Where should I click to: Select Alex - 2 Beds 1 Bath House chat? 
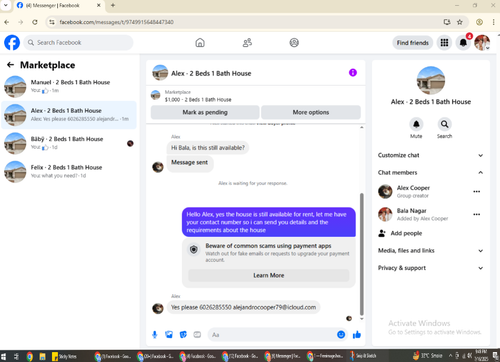pyautogui.click(x=69, y=115)
